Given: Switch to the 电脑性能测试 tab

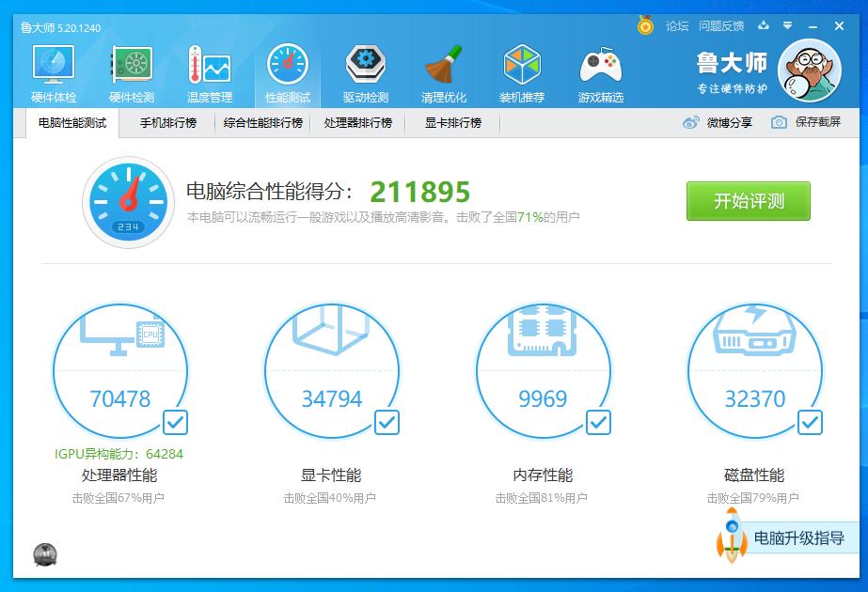Looking at the screenshot, I should (72, 123).
